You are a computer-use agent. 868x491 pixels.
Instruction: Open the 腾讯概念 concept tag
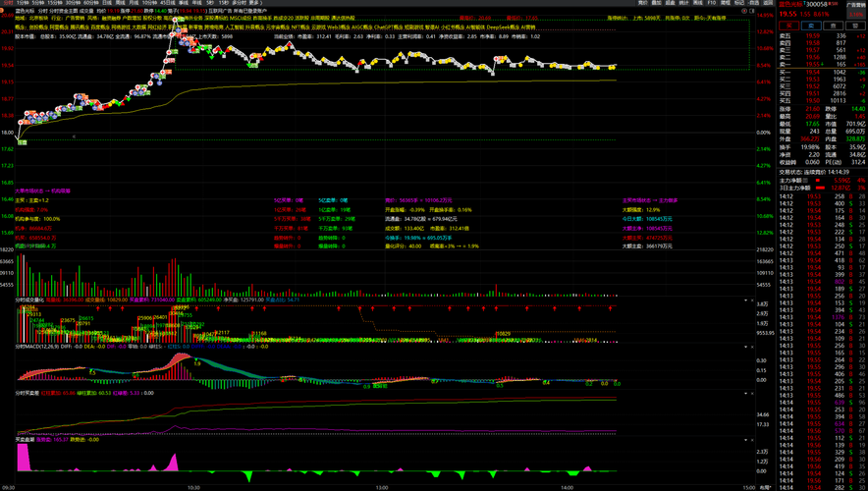point(81,27)
